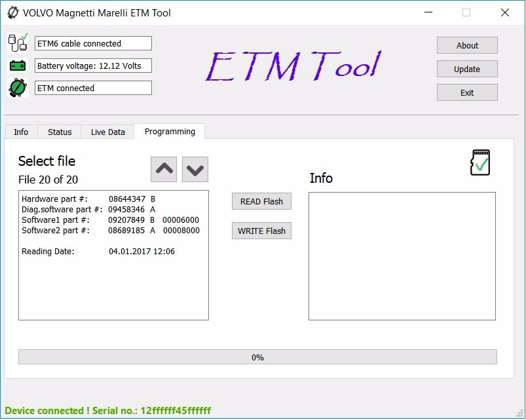
Task: Start reading flash with READ Flash
Action: pyautogui.click(x=261, y=201)
